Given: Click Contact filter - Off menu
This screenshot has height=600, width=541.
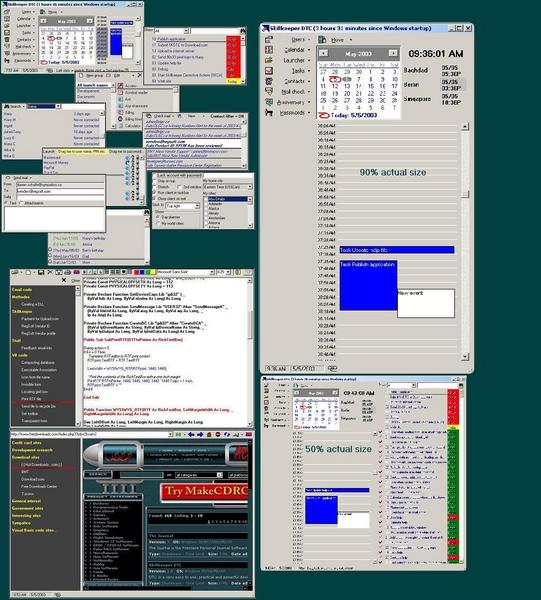Looking at the screenshot, I should coord(227,116).
